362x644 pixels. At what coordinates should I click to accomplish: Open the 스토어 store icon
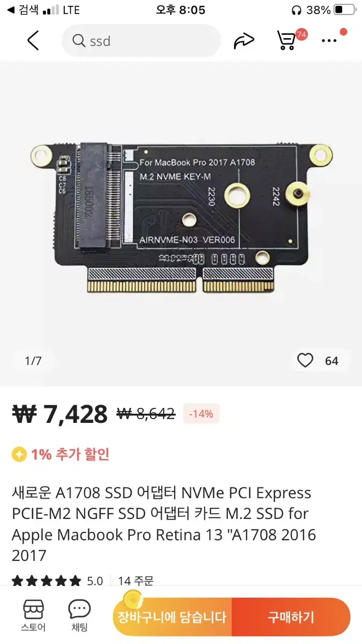click(33, 616)
